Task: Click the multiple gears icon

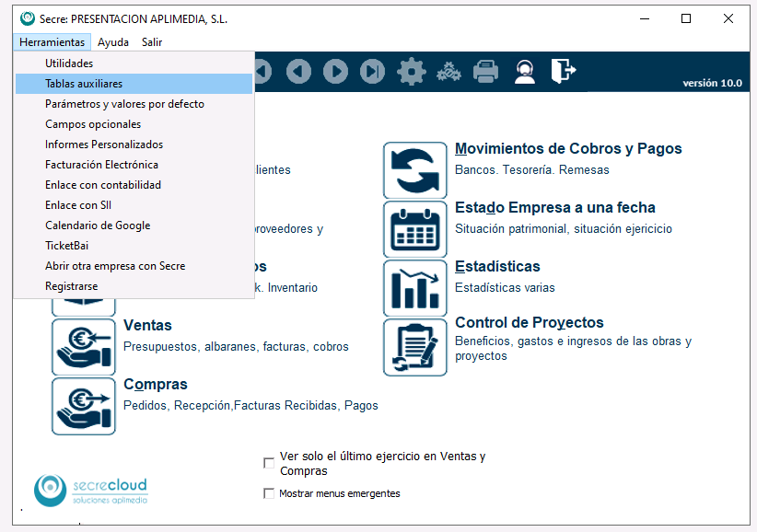Action: pyautogui.click(x=448, y=71)
